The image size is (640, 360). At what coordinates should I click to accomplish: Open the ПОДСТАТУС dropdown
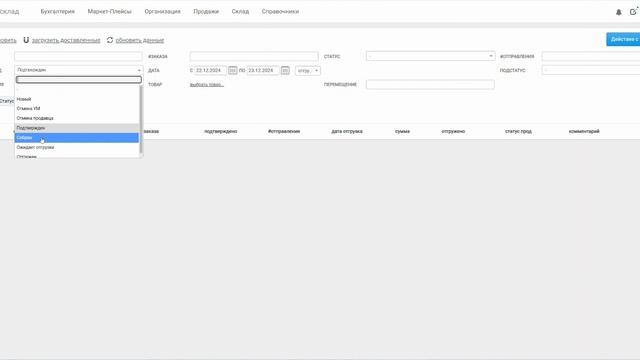pos(591,70)
